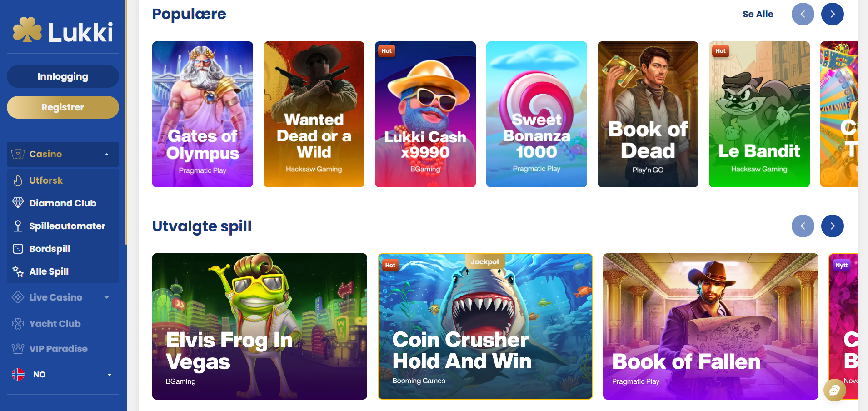Show next Populære games with arrow
Screen dimensions: 868x411
pos(832,14)
